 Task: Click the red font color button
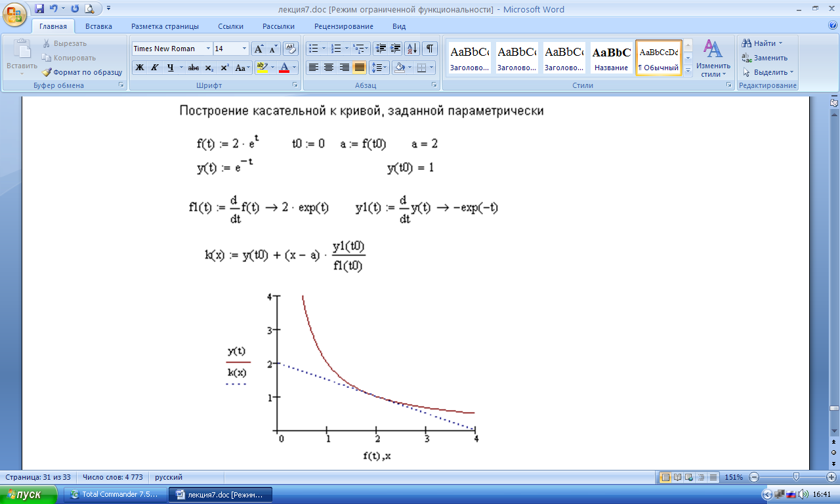[284, 68]
